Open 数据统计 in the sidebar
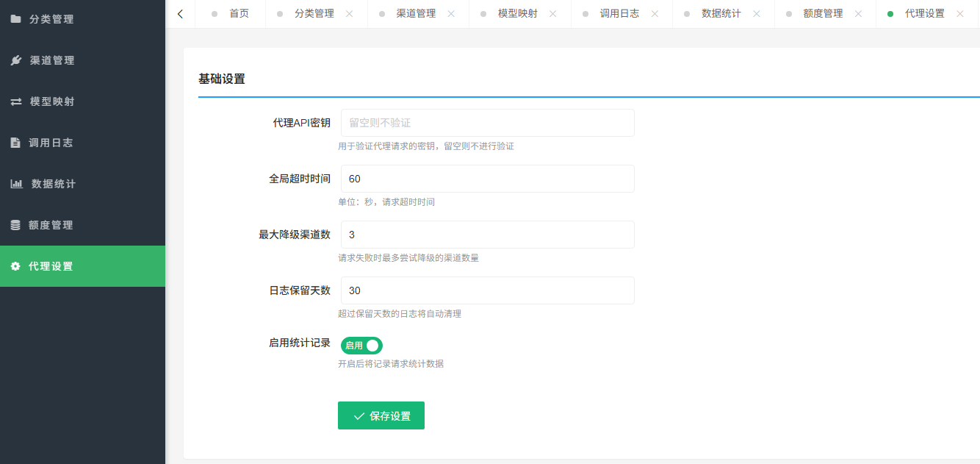Viewport: 980px width, 464px height. point(82,184)
